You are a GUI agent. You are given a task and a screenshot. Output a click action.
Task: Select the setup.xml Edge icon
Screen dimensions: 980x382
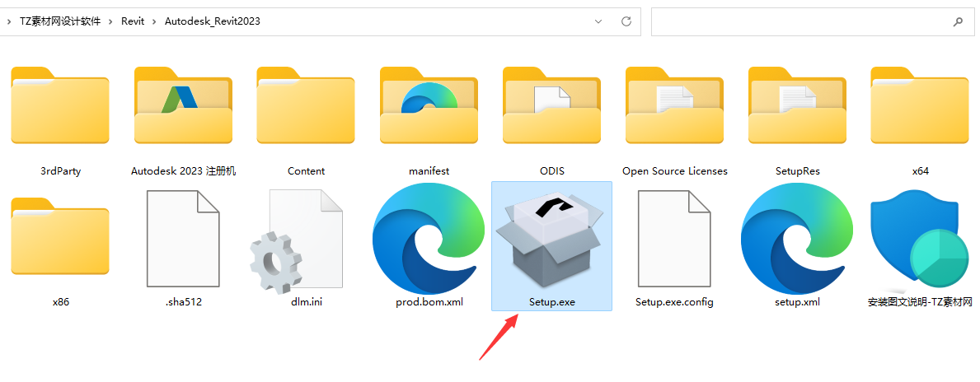click(798, 239)
